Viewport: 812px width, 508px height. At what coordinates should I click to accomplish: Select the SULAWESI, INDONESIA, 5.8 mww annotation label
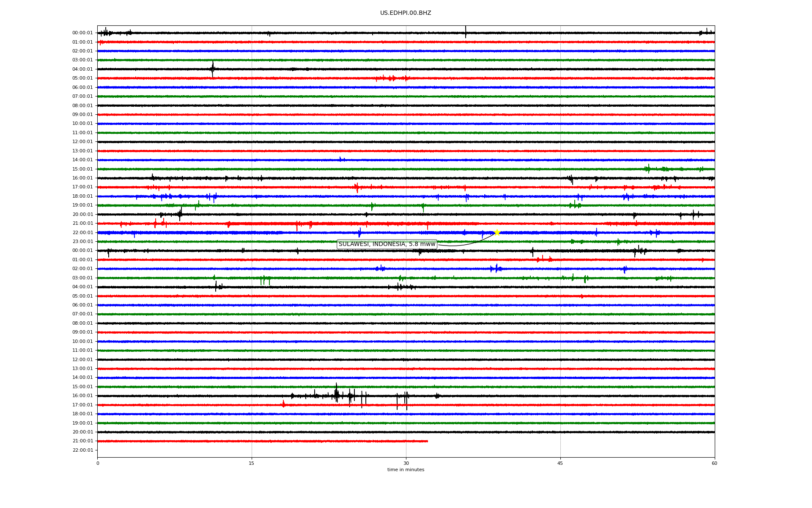[x=387, y=244]
